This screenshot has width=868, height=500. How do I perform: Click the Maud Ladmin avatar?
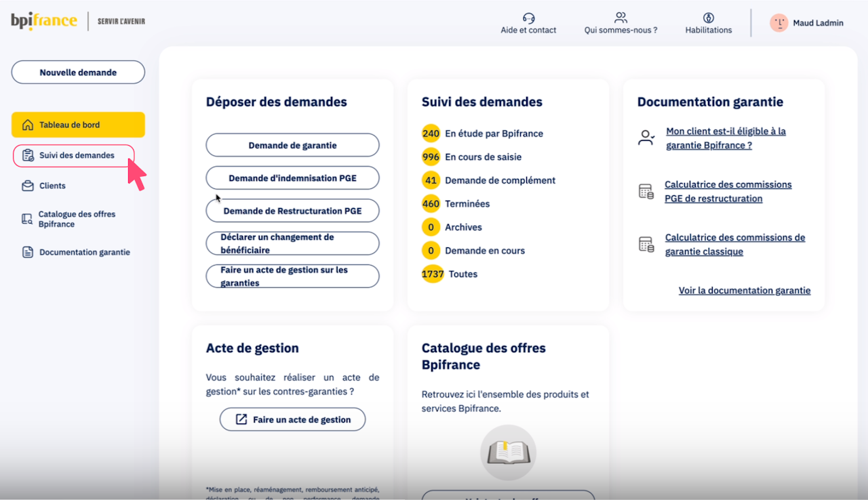point(779,23)
